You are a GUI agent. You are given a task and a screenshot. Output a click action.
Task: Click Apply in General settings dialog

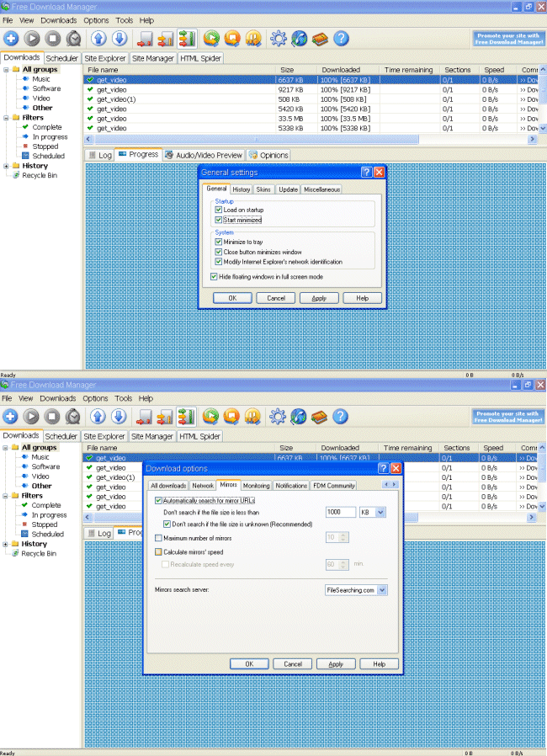coord(319,298)
